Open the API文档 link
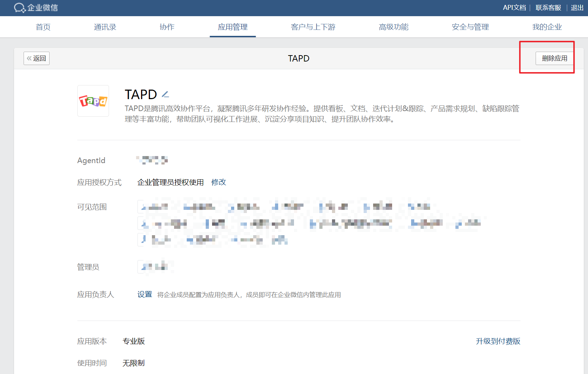This screenshot has width=588, height=374. click(x=514, y=8)
